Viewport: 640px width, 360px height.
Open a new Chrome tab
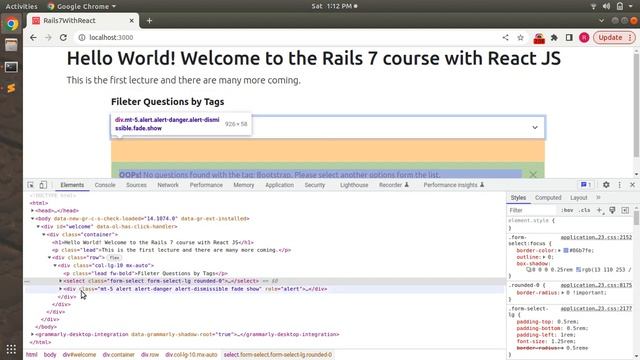[x=149, y=20]
